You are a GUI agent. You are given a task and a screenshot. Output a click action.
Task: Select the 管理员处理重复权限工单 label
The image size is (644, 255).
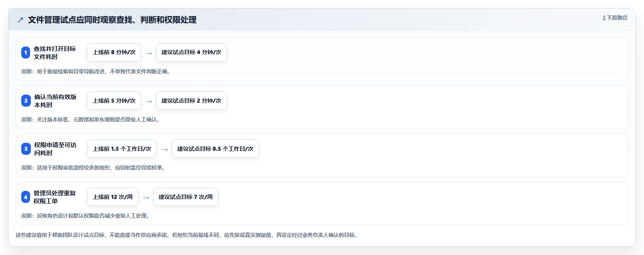tap(55, 197)
